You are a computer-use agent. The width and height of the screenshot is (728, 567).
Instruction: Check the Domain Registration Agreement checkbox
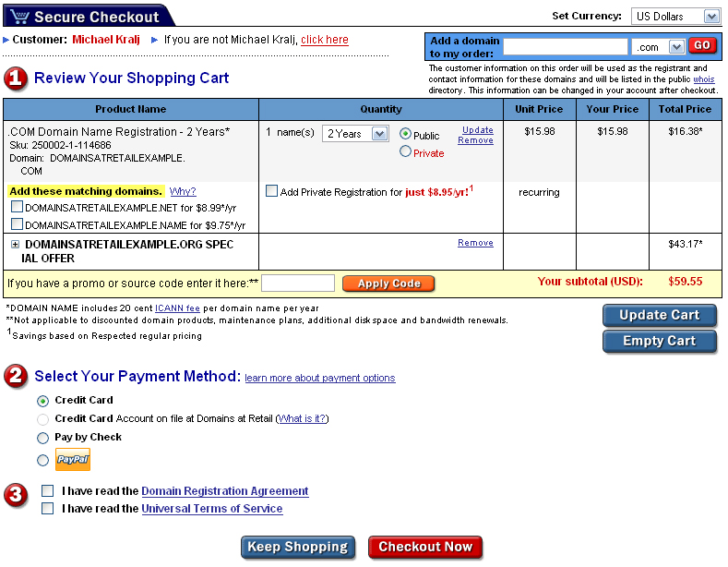[47, 490]
